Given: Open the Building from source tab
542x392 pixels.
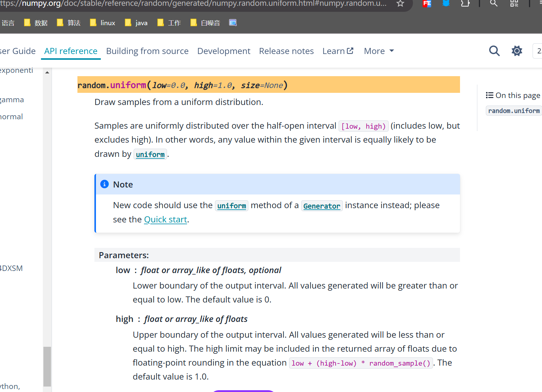Looking at the screenshot, I should [x=147, y=51].
